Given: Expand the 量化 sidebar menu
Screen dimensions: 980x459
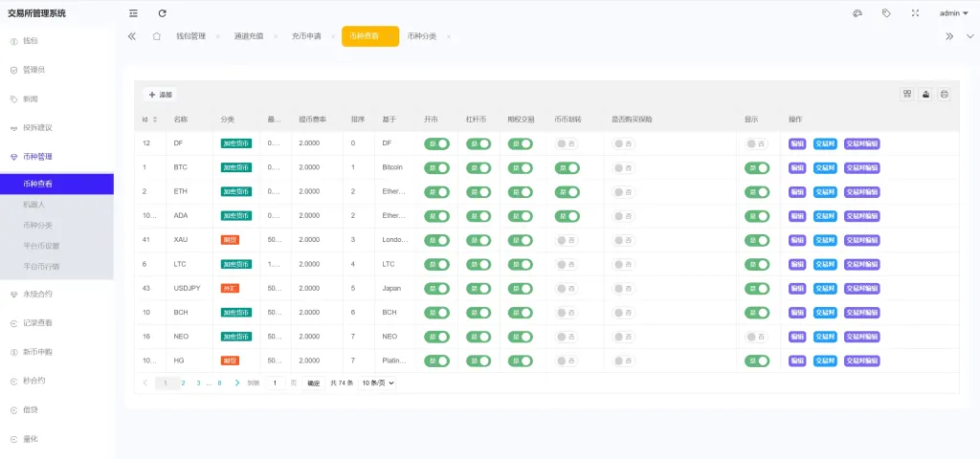Looking at the screenshot, I should [x=56, y=439].
